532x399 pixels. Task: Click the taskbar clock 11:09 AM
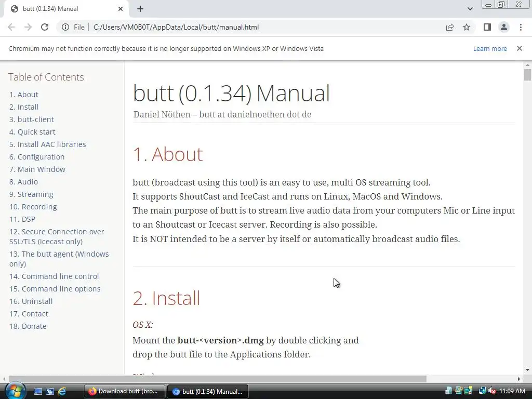(512, 391)
